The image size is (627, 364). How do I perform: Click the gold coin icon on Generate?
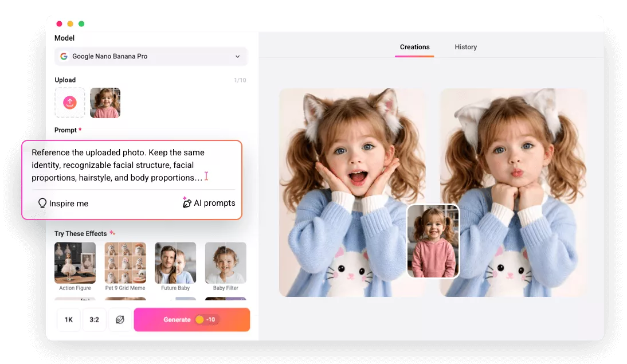[199, 320]
